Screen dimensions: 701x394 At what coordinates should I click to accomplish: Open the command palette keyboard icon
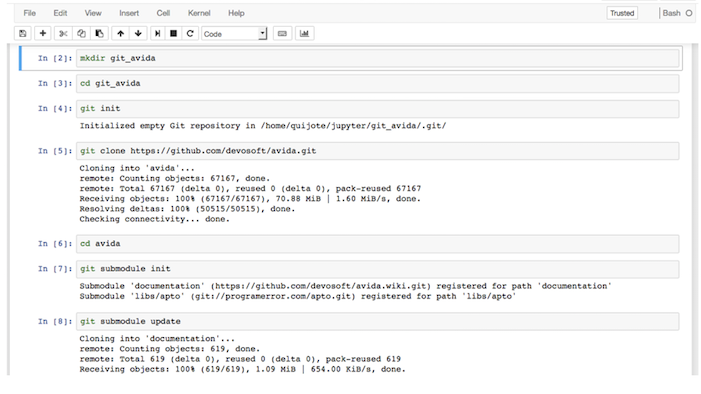coord(282,34)
